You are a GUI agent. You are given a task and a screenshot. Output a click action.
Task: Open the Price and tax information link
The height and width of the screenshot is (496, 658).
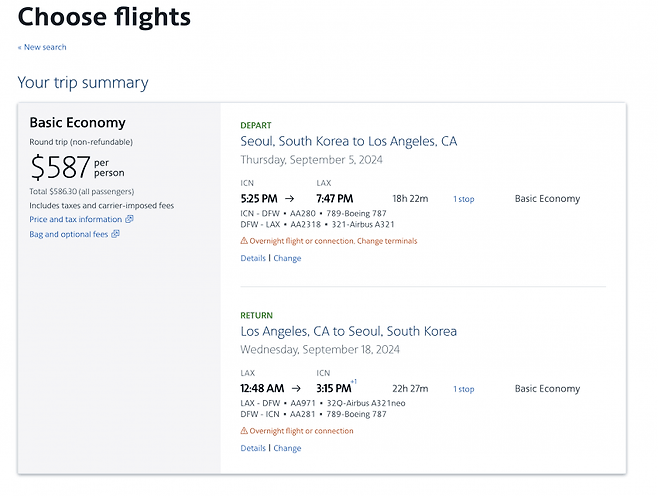75,219
